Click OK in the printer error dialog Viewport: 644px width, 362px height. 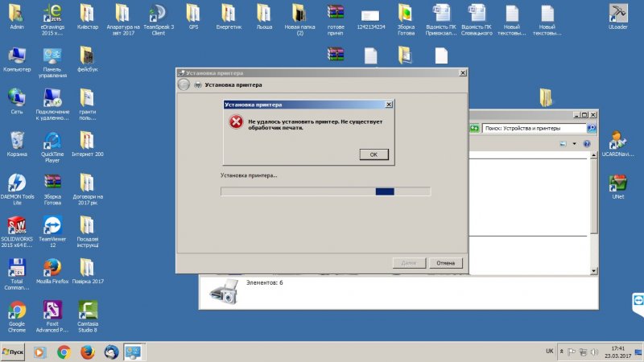(374, 154)
